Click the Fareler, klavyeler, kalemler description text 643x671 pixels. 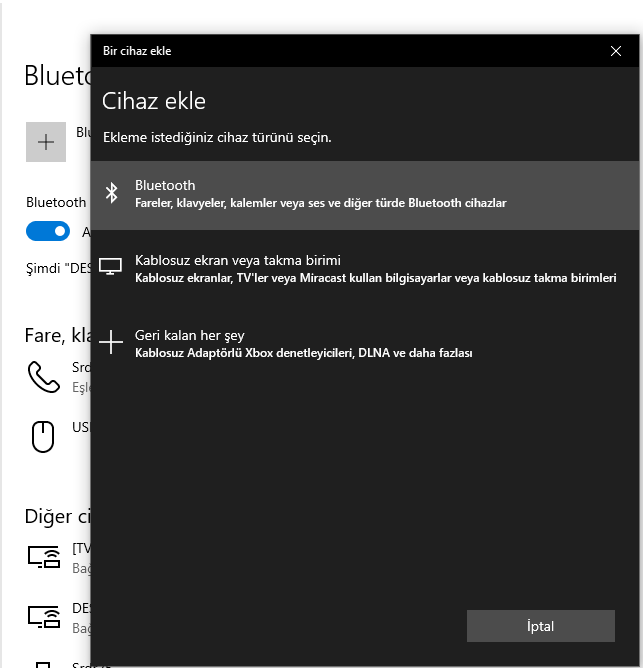[320, 203]
